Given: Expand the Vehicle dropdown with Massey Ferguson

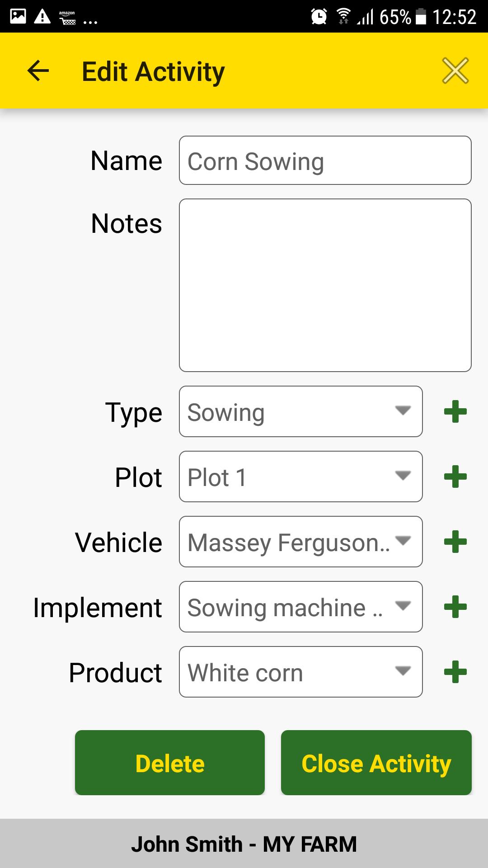Looking at the screenshot, I should click(301, 542).
